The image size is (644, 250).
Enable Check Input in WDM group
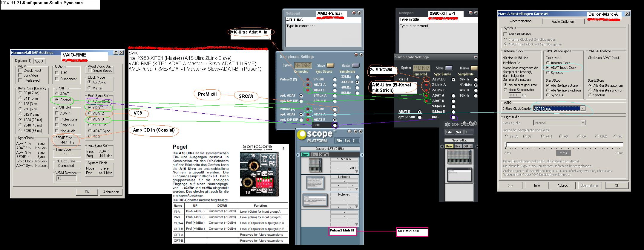click(x=20, y=71)
